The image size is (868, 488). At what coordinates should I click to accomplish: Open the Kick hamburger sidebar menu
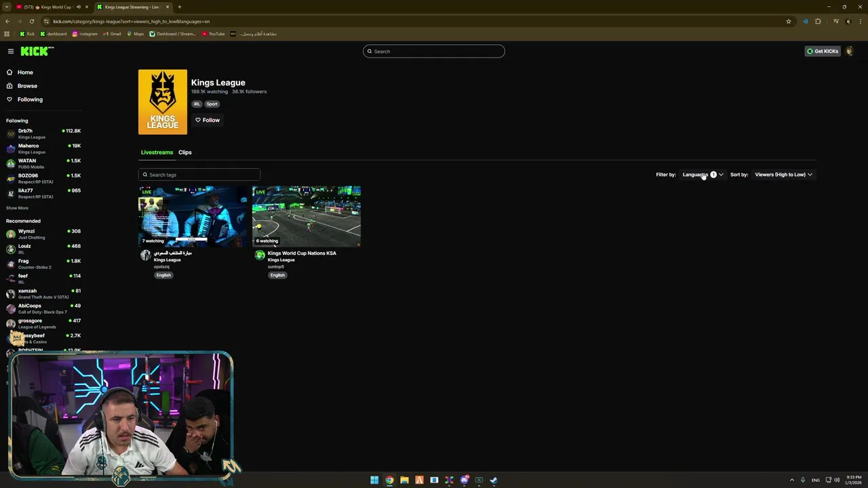[11, 52]
